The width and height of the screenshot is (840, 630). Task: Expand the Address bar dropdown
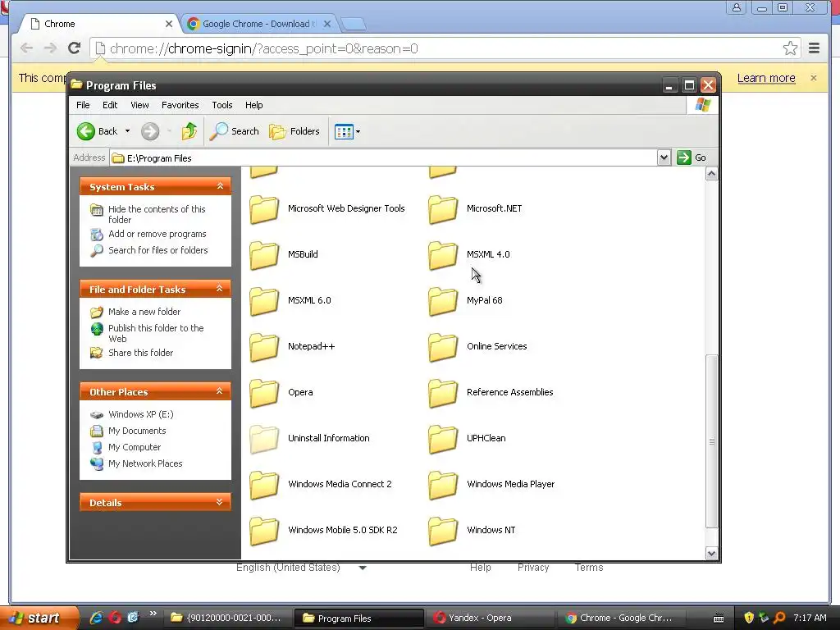pos(664,157)
